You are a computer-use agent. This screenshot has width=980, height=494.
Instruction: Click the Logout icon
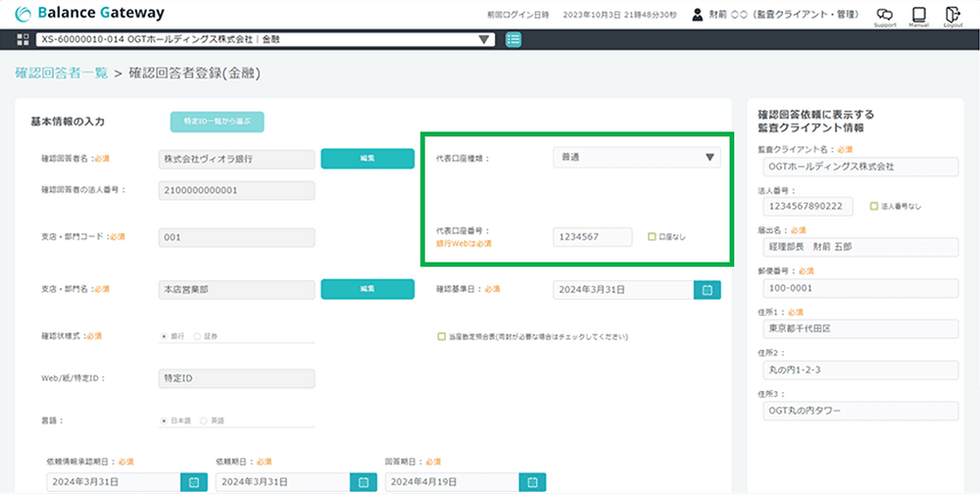tap(953, 15)
